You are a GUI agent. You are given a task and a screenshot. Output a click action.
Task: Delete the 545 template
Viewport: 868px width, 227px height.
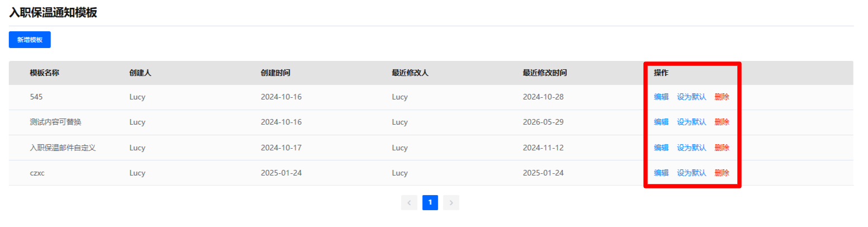pos(722,97)
